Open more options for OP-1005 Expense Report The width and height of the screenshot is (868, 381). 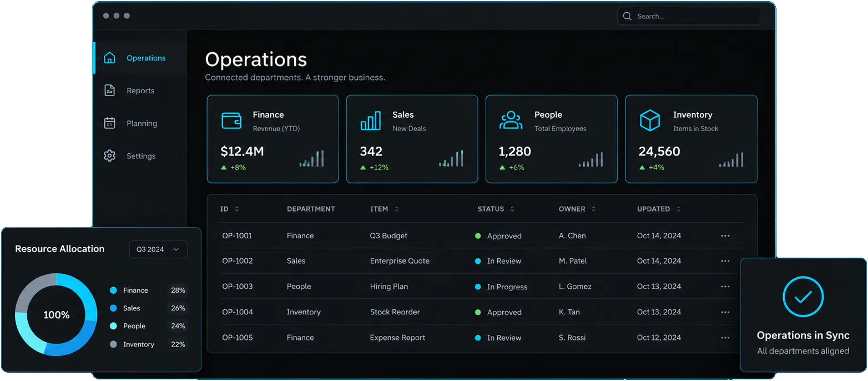point(725,338)
